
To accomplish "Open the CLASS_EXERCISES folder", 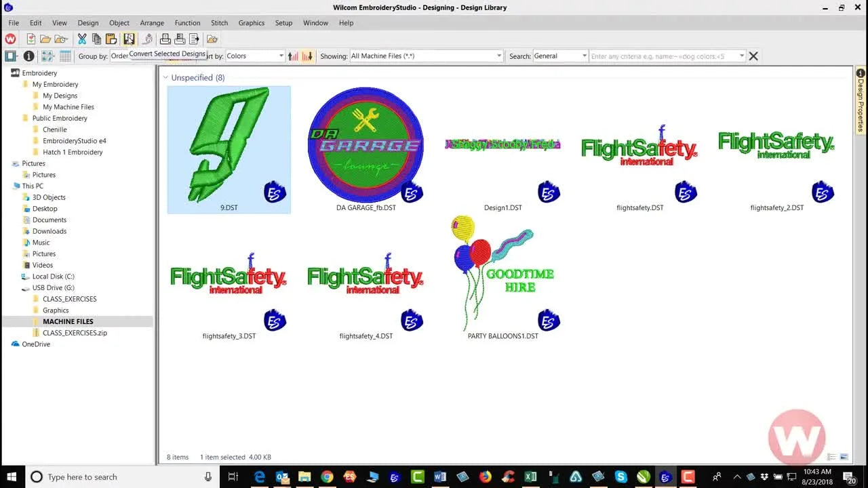I will click(x=69, y=299).
